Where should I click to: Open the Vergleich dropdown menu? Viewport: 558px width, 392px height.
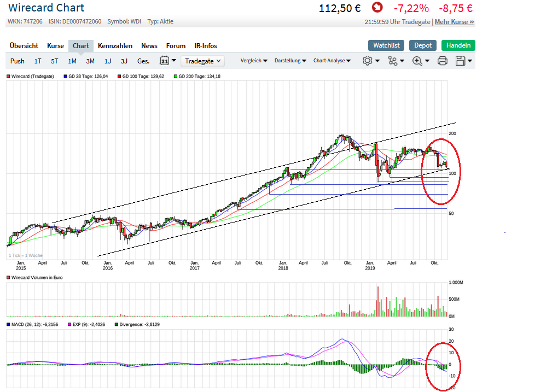[x=254, y=61]
